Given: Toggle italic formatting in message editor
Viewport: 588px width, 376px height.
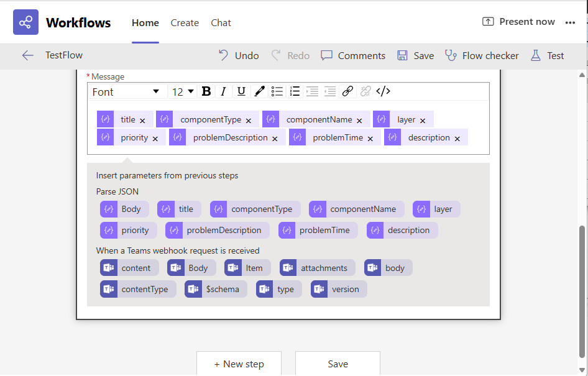Looking at the screenshot, I should pos(224,91).
